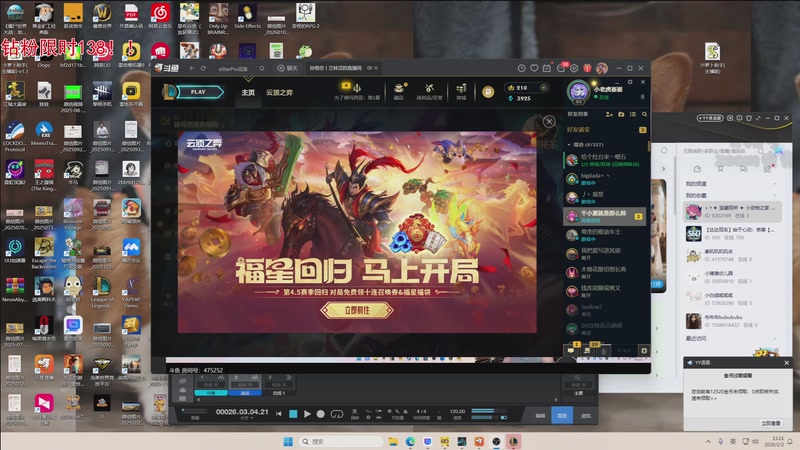Screen dimensions: 800x450
Task: Close the 福星回归 promo popup
Action: [549, 121]
